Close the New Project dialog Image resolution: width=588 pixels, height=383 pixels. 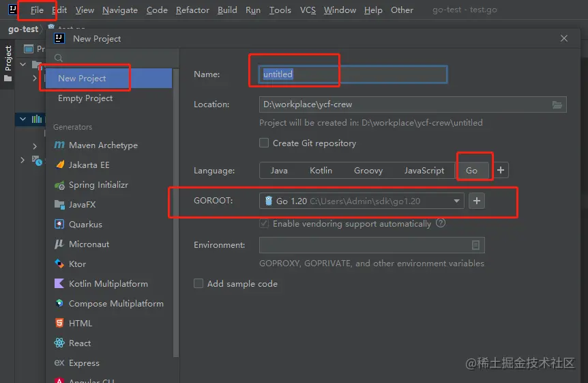(x=564, y=38)
